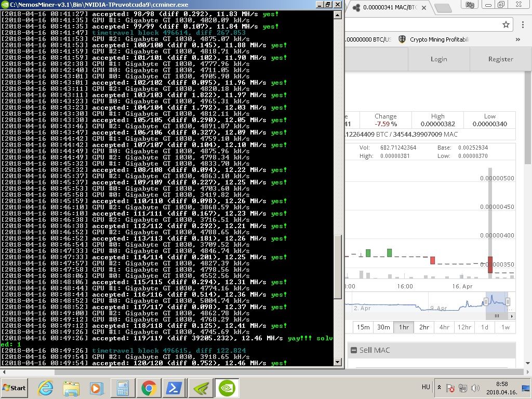532x399 pixels.
Task: Open File Explorer folder icon in taskbar
Action: click(71, 388)
